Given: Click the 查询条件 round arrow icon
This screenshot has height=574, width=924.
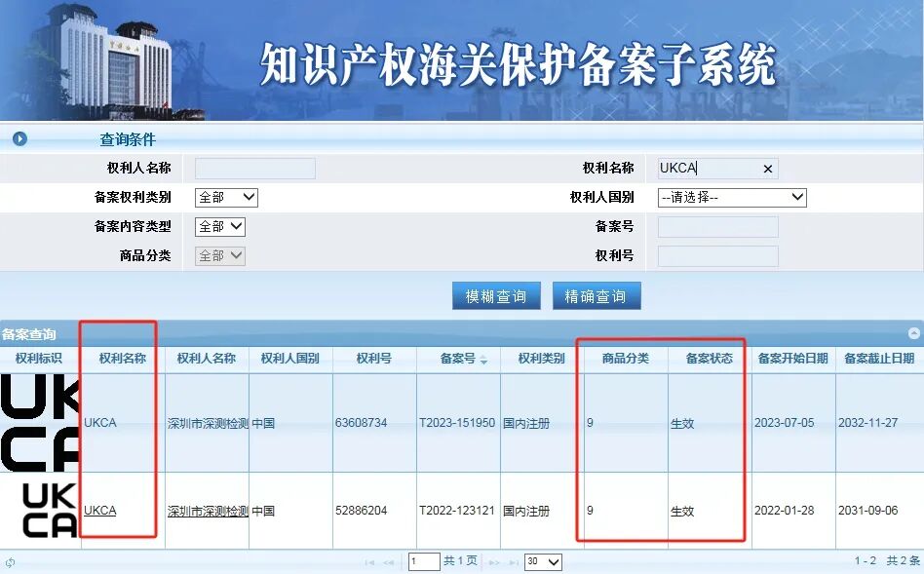Looking at the screenshot, I should click(20, 139).
